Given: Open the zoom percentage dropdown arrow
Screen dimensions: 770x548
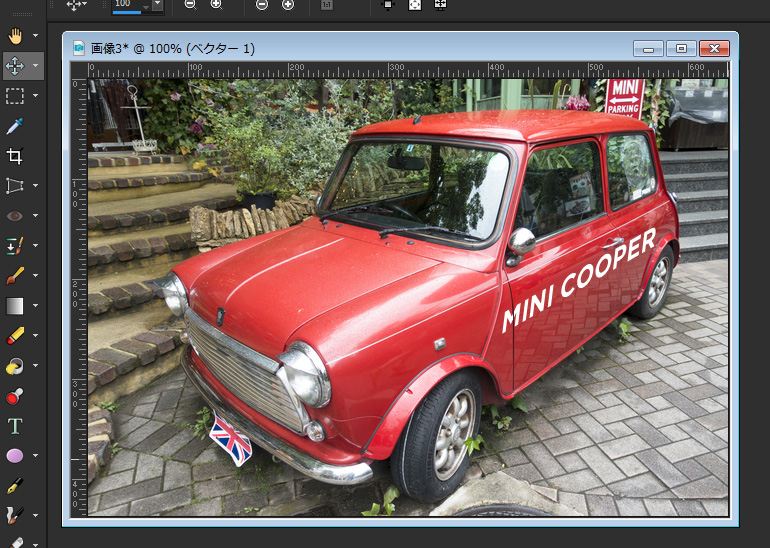Looking at the screenshot, I should tap(157, 5).
